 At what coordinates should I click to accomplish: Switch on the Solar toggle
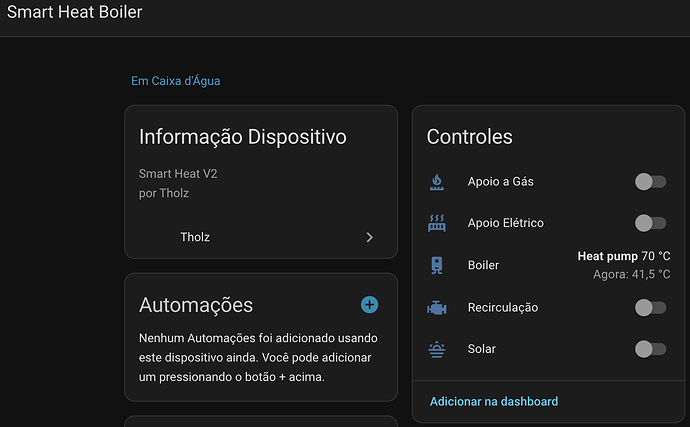(x=650, y=349)
